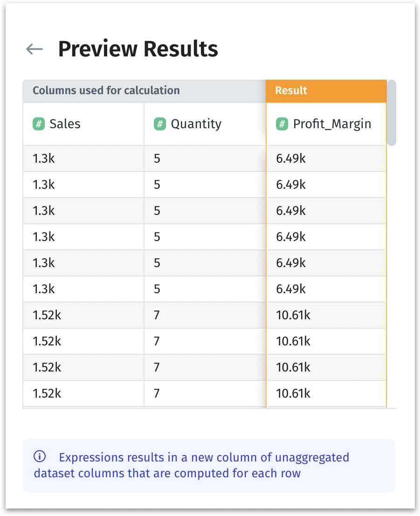
Task: Select the last visible 1.52k Sales cell
Action: [47, 393]
